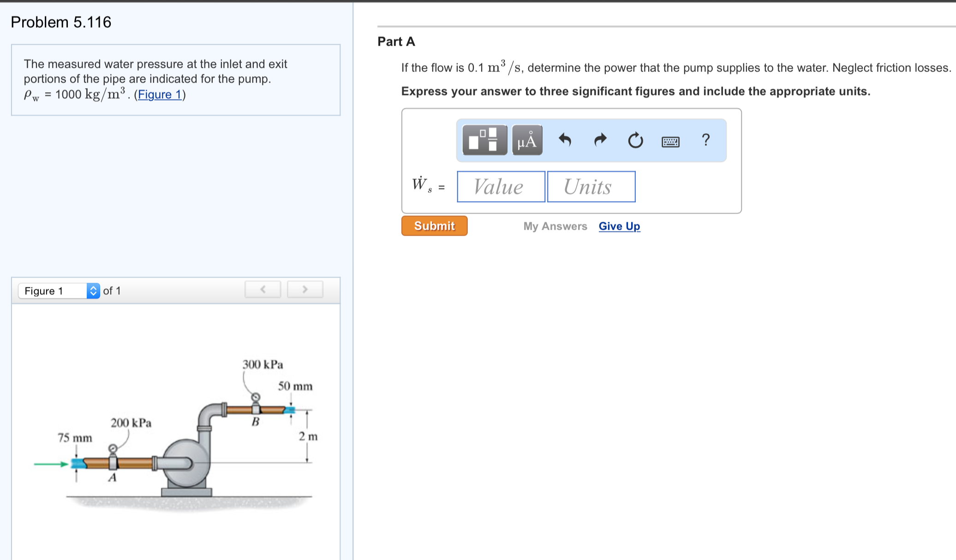This screenshot has width=956, height=560.
Task: Open the Figure 1 hyperlink in problem text
Action: point(160,95)
